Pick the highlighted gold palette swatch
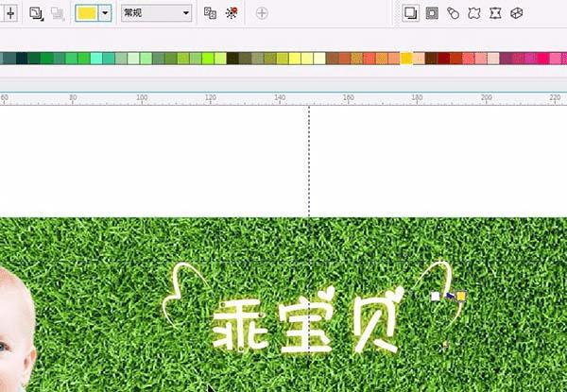 [406, 59]
